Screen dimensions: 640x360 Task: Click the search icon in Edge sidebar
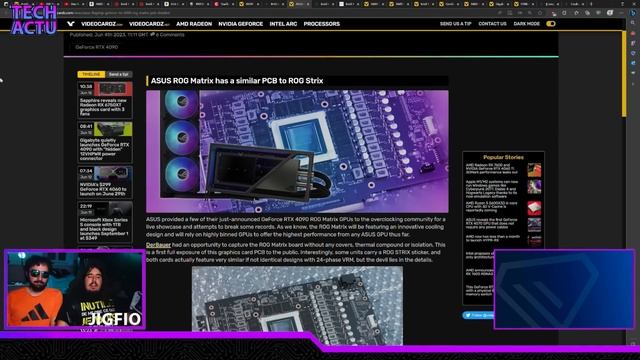[633, 23]
